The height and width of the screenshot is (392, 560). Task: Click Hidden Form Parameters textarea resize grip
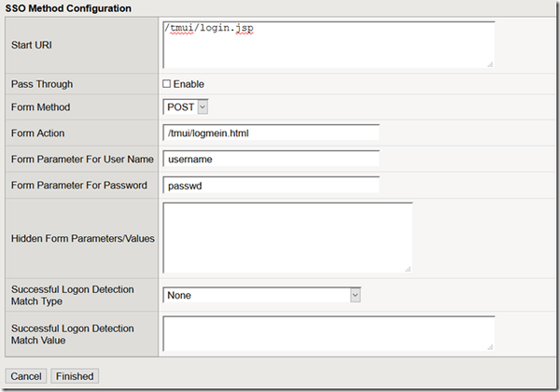tap(408, 268)
